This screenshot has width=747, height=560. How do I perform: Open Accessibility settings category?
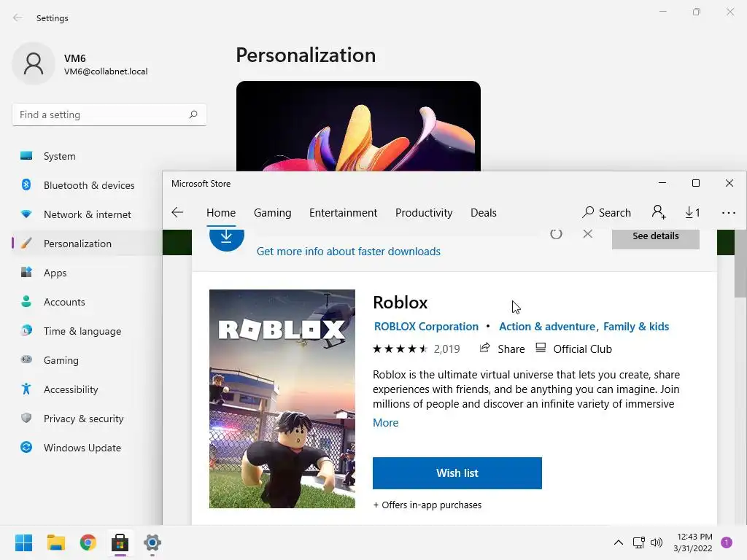tap(86, 389)
